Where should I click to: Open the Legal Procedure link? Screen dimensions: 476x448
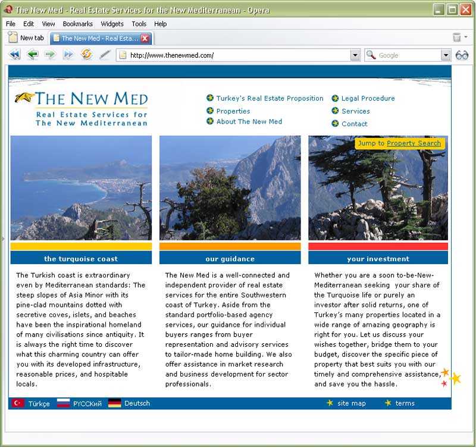[x=368, y=98]
